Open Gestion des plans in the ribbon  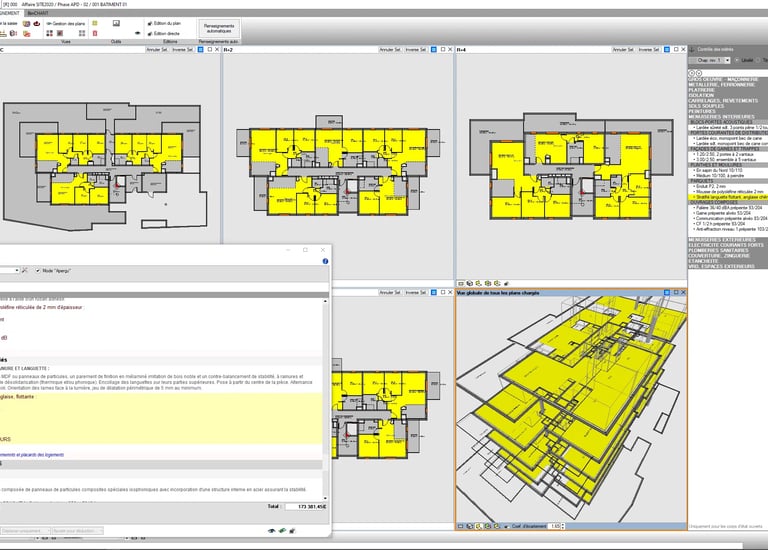coord(66,23)
